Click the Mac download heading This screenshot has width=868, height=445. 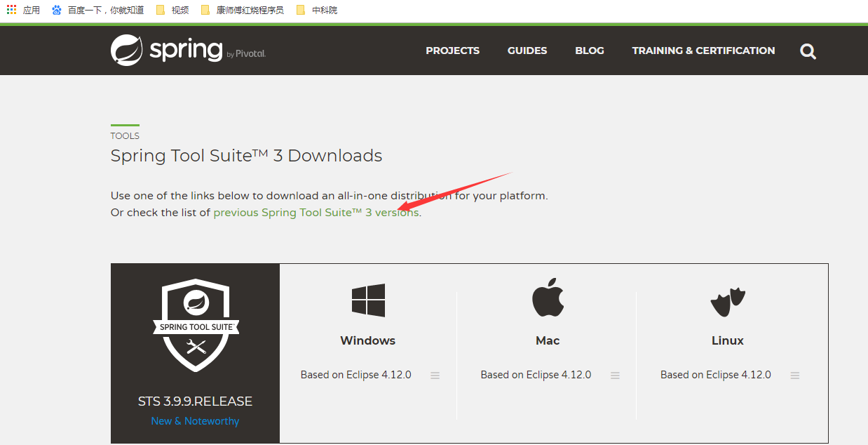click(x=548, y=340)
